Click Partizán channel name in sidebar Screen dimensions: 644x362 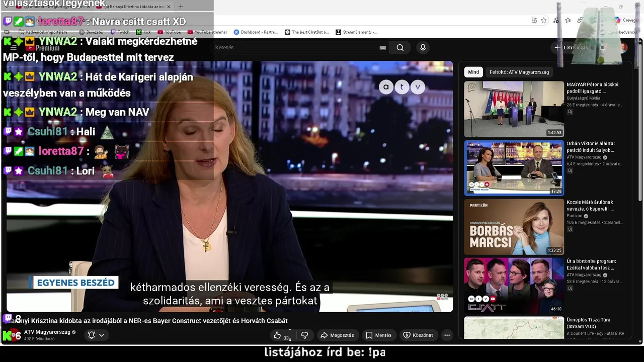tap(575, 216)
